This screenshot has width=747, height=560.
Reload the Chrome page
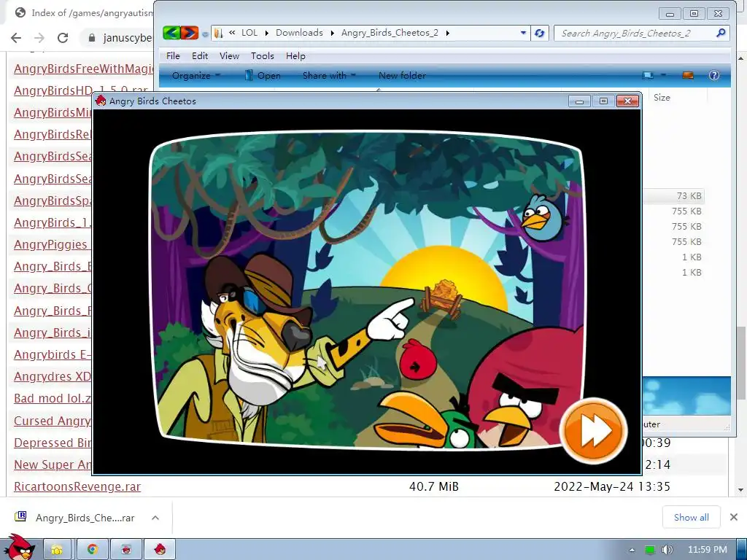[x=63, y=38]
